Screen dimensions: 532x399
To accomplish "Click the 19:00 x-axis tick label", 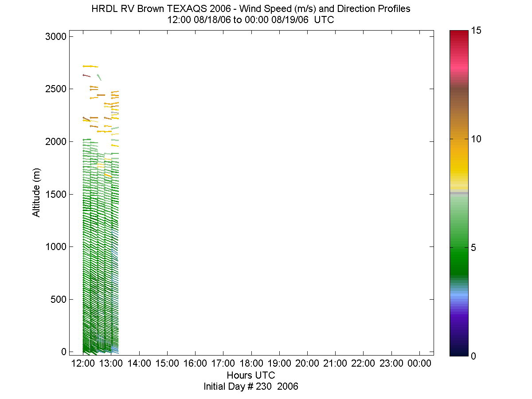I will click(279, 364).
